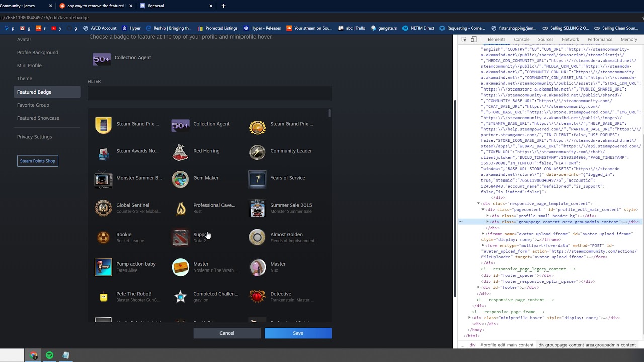The image size is (644, 362).
Task: Select the Summer Sale 2015 badge icon
Action: (x=257, y=208)
